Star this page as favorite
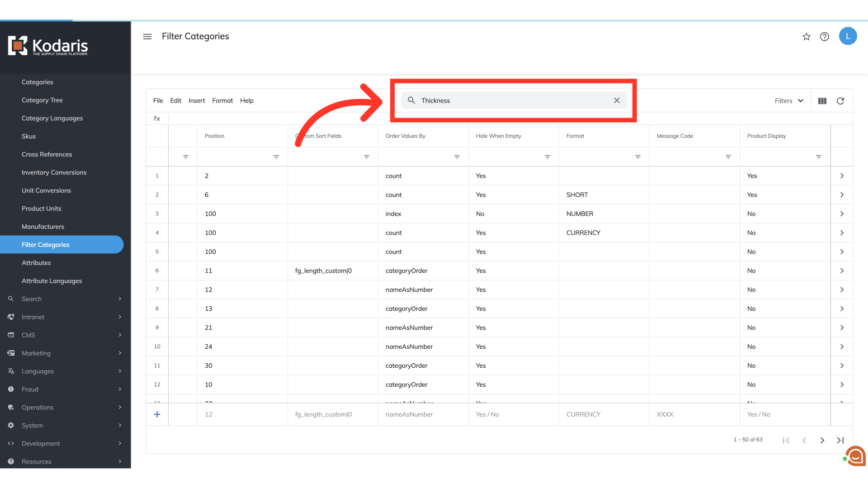 pyautogui.click(x=807, y=37)
